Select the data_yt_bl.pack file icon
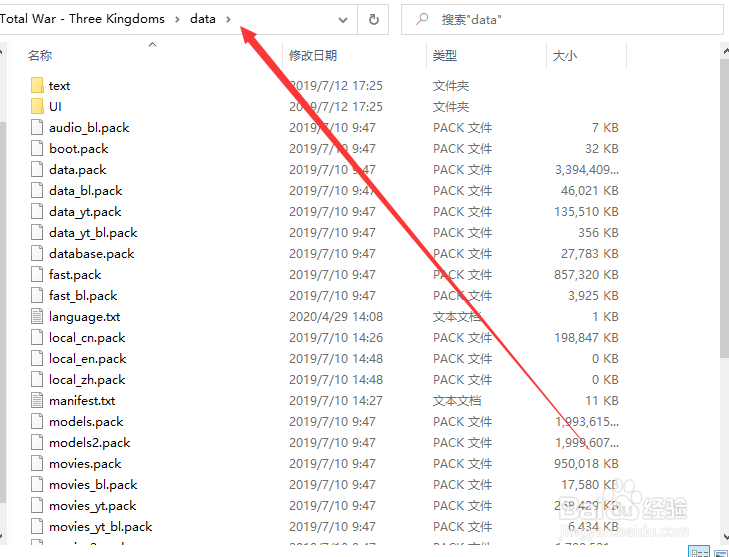The width and height of the screenshot is (729, 557). [37, 232]
